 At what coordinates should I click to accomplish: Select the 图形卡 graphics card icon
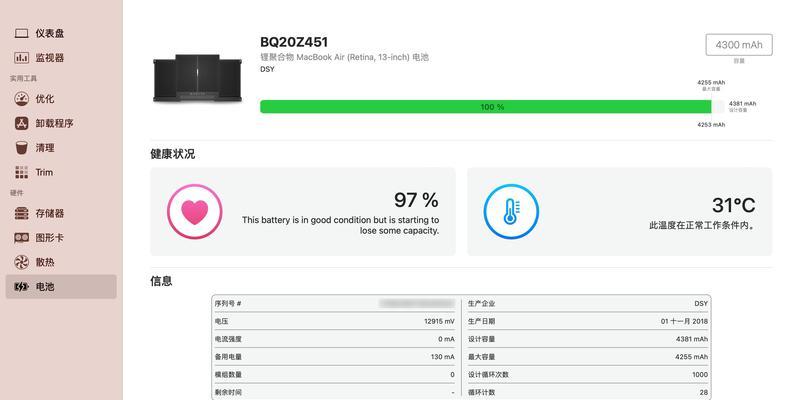[x=21, y=238]
